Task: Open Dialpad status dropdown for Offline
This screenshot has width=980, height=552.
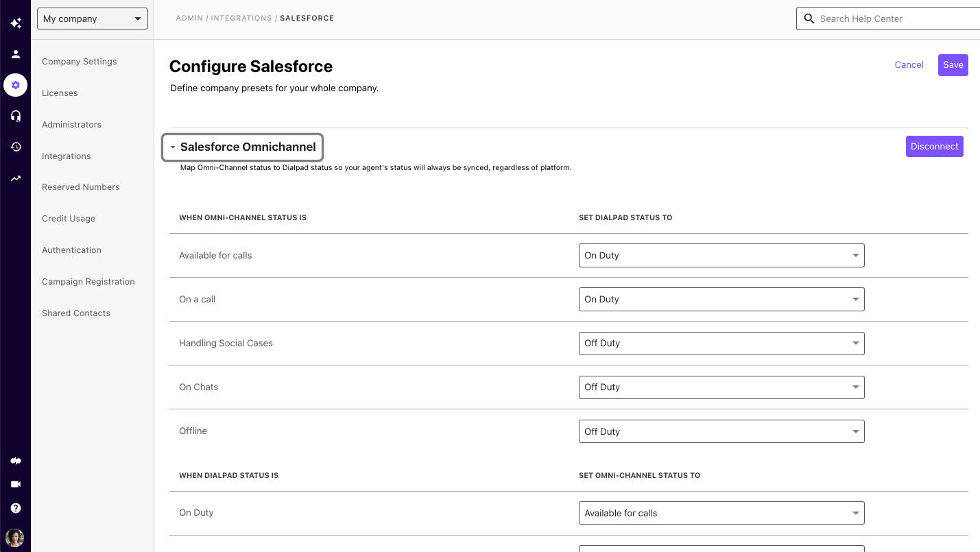Action: (721, 431)
